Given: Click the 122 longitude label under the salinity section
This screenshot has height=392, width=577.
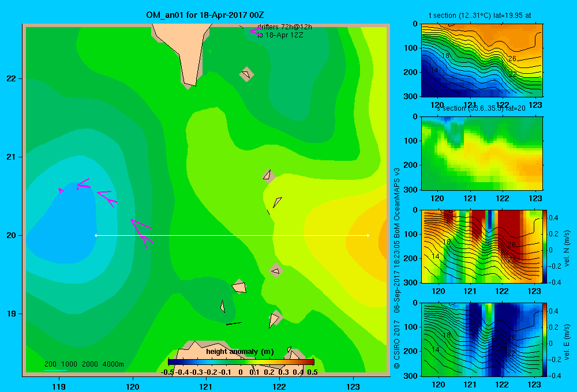Looking at the screenshot, I should 503,198.
